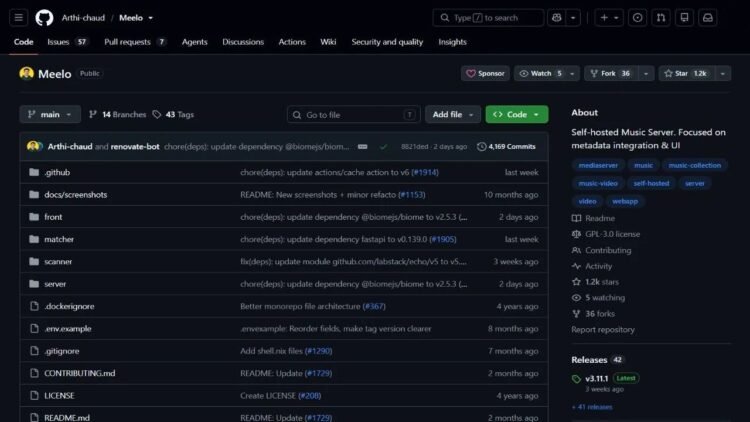Screen dimensions: 750x422
Task: Click the mediaserver topic tag
Action: point(598,165)
